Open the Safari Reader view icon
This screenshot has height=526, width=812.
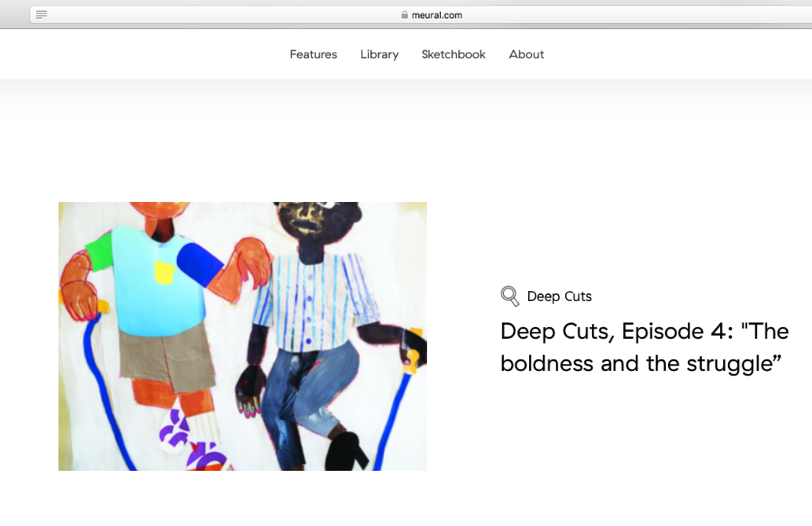coord(42,14)
